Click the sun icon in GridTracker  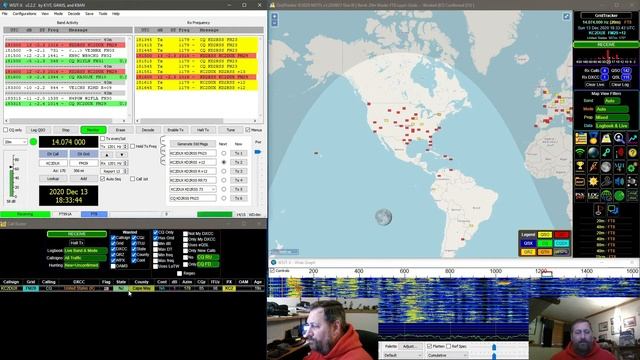(593, 181)
